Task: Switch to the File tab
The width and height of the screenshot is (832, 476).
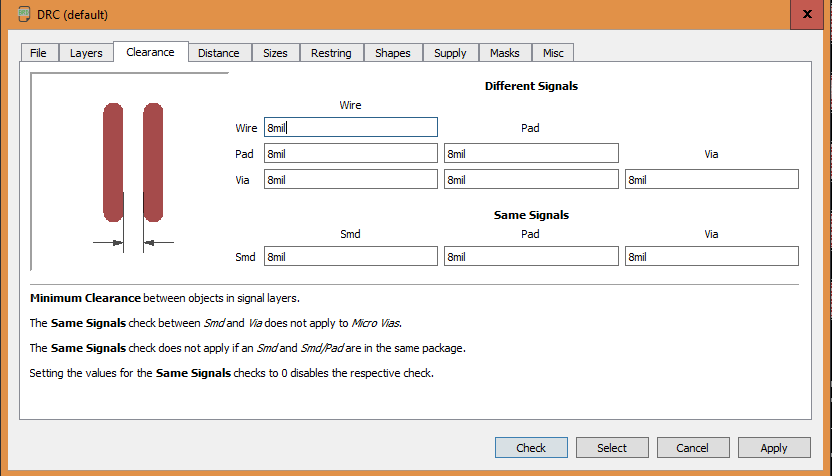Action: [x=38, y=53]
